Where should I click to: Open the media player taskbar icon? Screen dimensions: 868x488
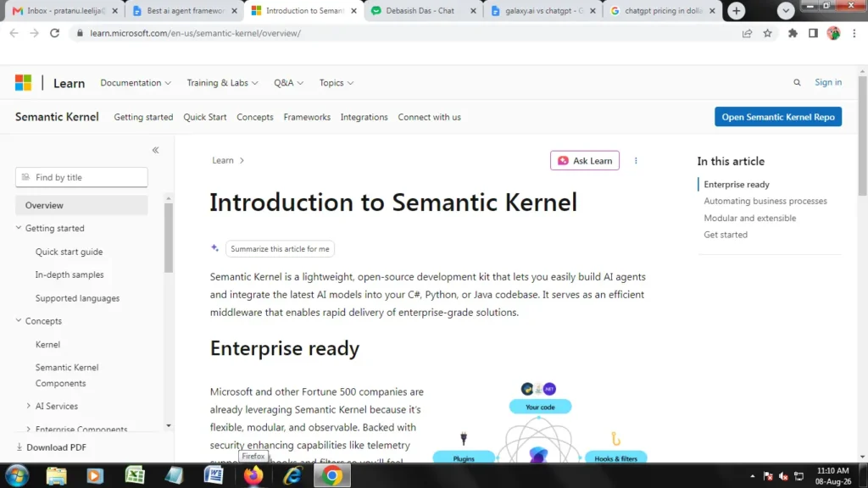tap(95, 476)
